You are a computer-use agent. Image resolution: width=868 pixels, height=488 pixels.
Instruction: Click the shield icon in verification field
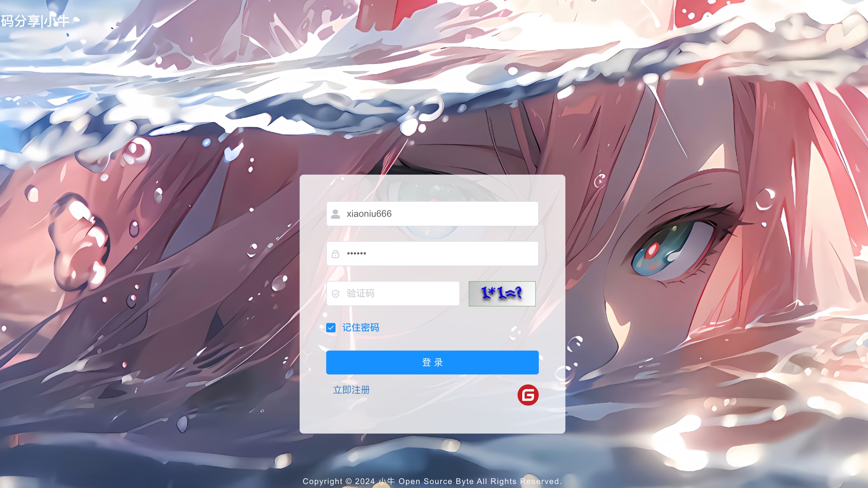[336, 293]
